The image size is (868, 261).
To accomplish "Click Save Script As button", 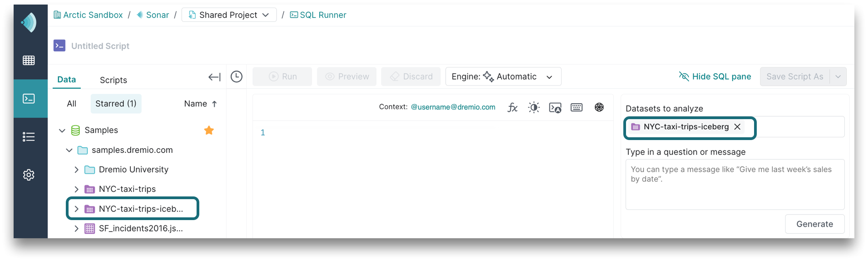I will point(795,76).
